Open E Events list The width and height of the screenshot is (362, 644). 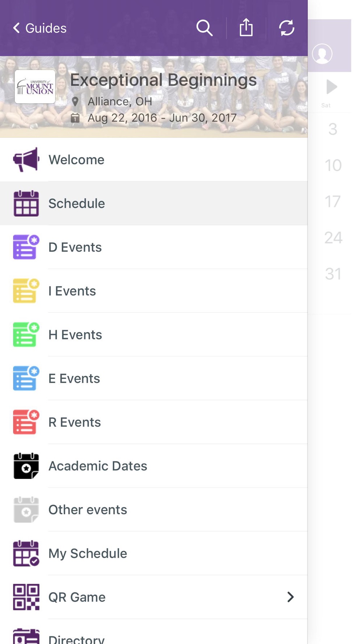pos(154,379)
